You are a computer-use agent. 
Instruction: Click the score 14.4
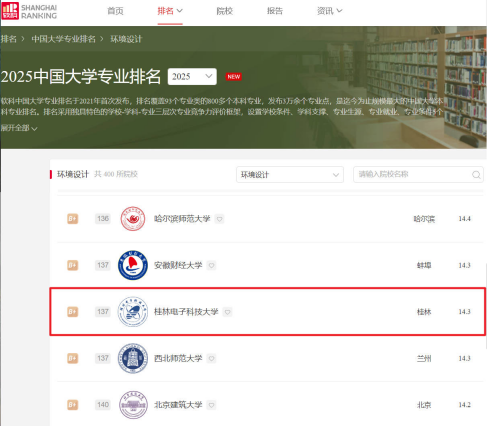464,219
